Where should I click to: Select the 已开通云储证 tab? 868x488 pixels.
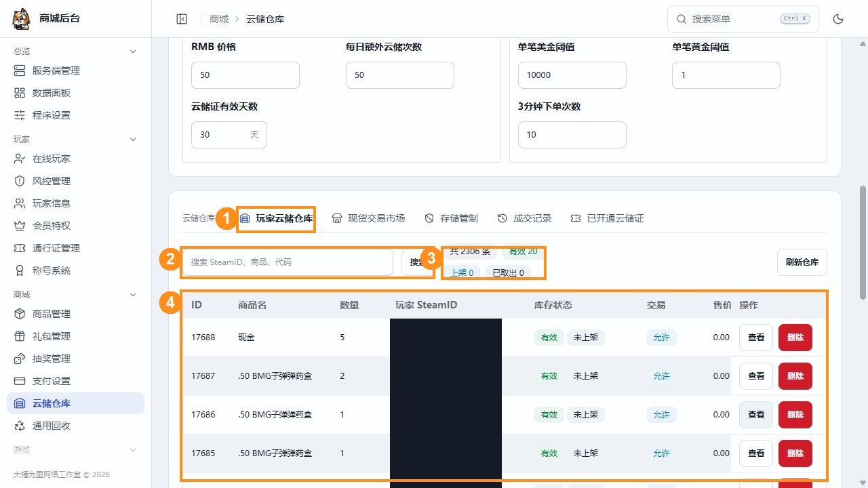(x=607, y=218)
